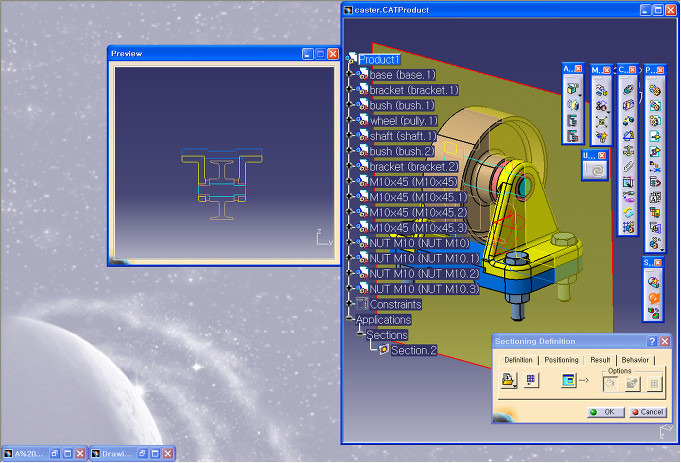Image resolution: width=681 pixels, height=463 pixels.
Task: Insert a new Product from Product Structure toolbar
Action: coord(655,105)
